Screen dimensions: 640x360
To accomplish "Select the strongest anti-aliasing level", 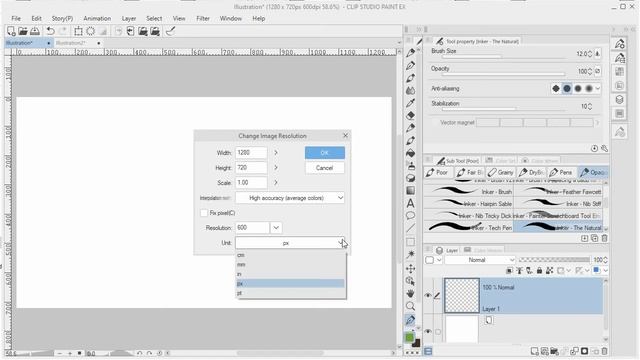I will [x=589, y=88].
